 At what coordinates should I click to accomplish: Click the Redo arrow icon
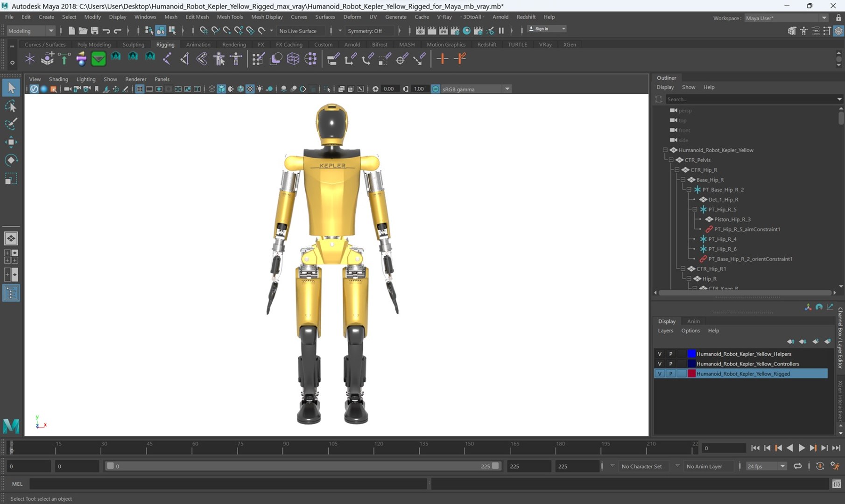point(118,31)
